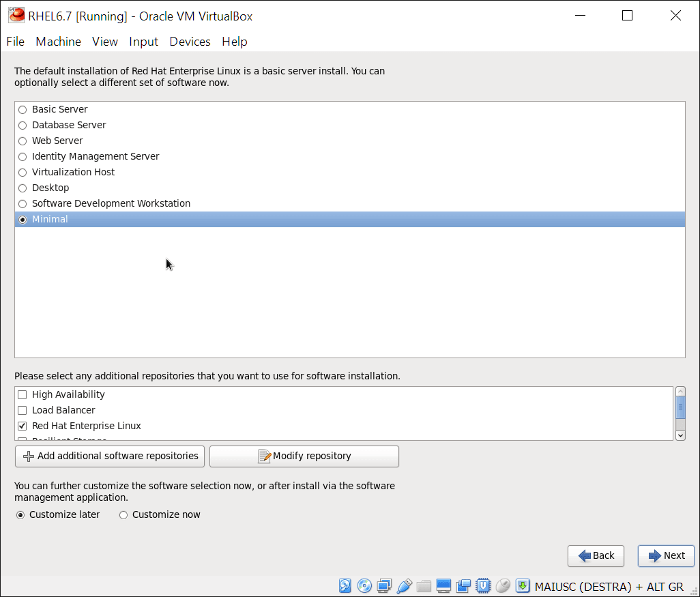Click the display status icon
The width and height of the screenshot is (700, 597).
[x=443, y=585]
